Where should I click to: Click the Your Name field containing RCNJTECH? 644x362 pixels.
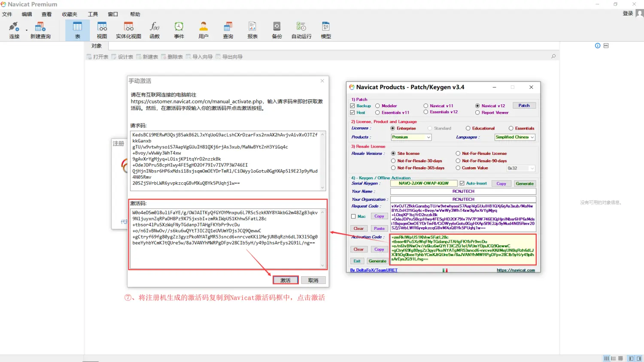pos(463,191)
